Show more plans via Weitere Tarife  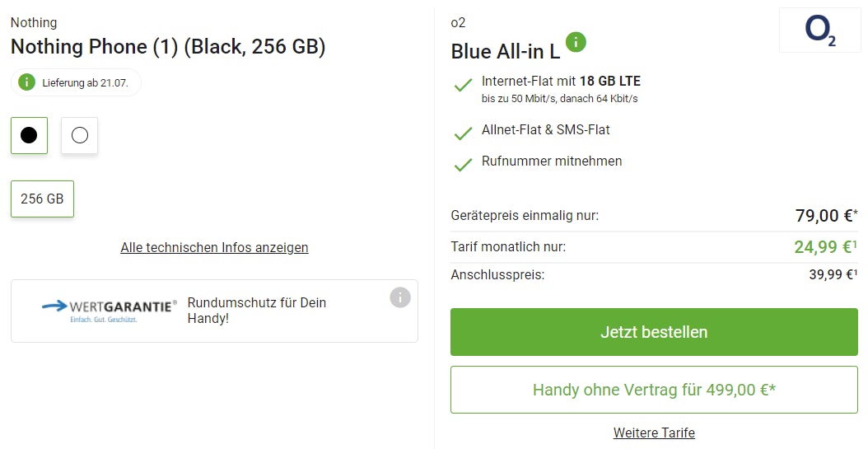click(x=654, y=433)
